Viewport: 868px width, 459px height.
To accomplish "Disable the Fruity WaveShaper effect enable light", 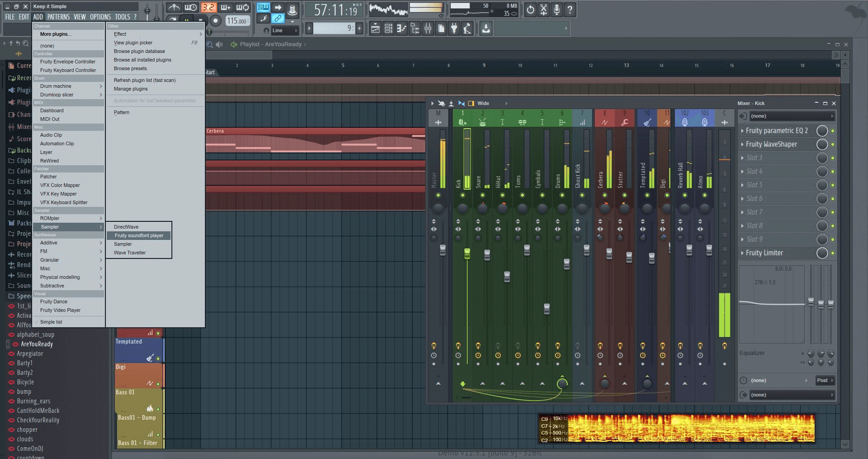I will pos(832,144).
